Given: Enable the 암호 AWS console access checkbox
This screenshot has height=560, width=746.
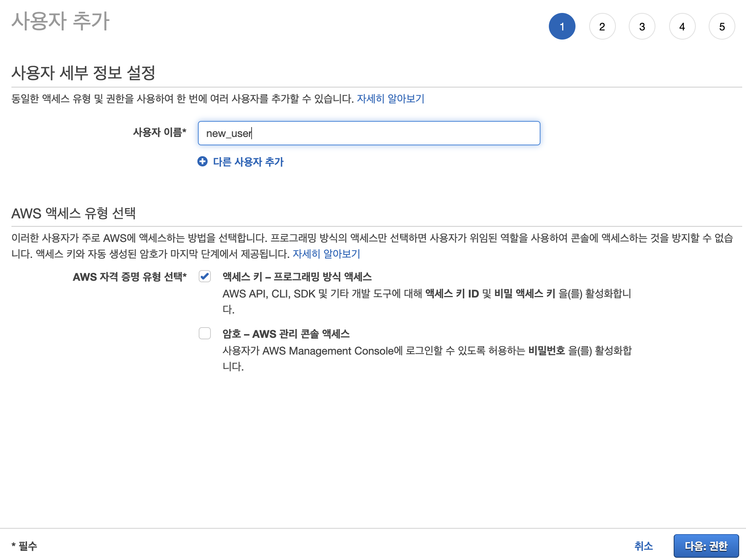Looking at the screenshot, I should [205, 333].
